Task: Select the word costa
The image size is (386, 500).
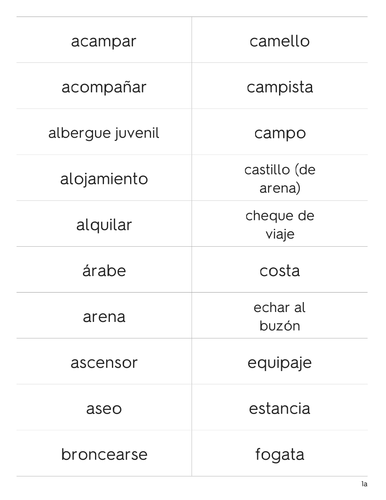Action: click(280, 271)
